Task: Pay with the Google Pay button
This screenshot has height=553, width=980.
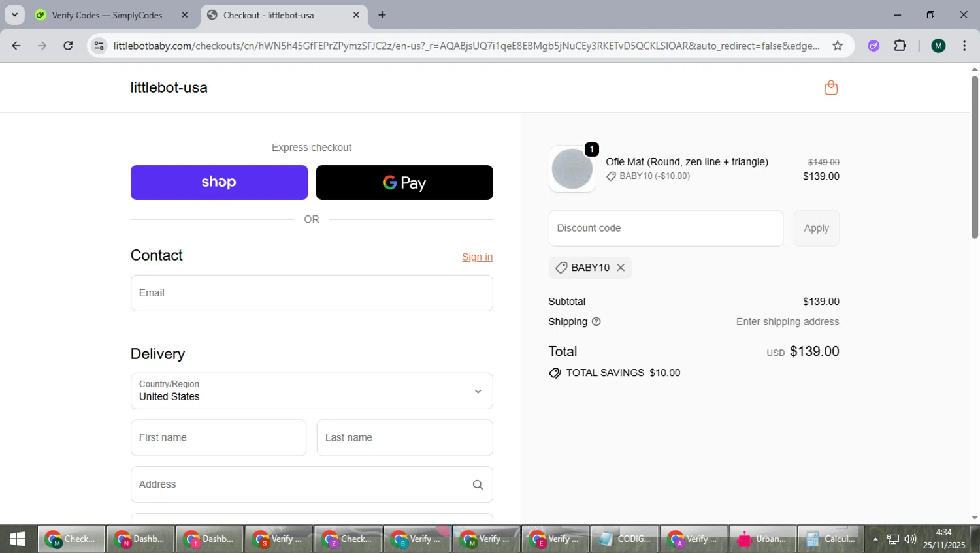Action: [x=404, y=182]
